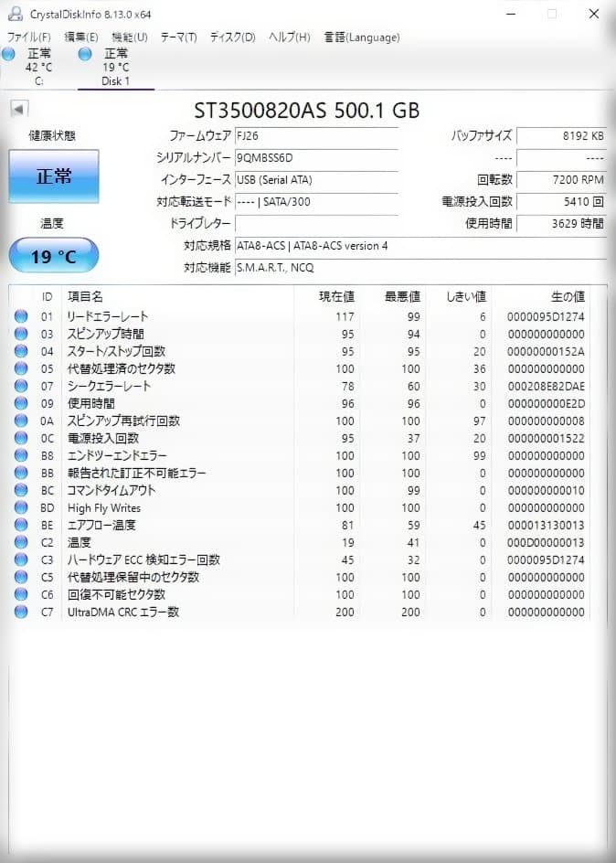Viewport: 616px width, 863px height.
Task: Click the status icon for ID C3 row
Action: click(21, 559)
